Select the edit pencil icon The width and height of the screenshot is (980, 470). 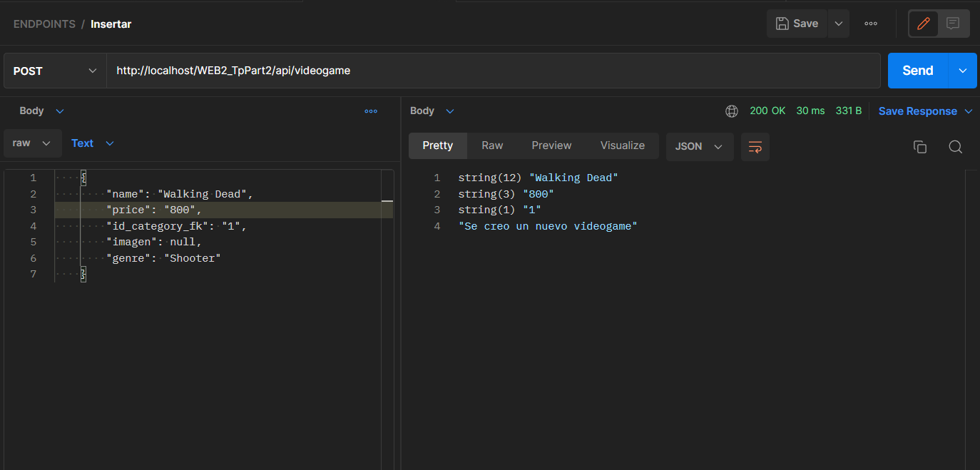[923, 23]
